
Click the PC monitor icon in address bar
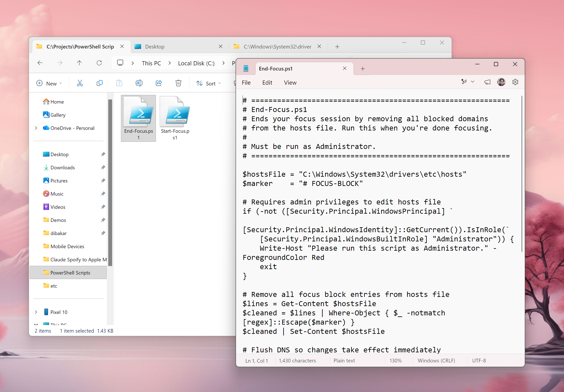(x=120, y=63)
